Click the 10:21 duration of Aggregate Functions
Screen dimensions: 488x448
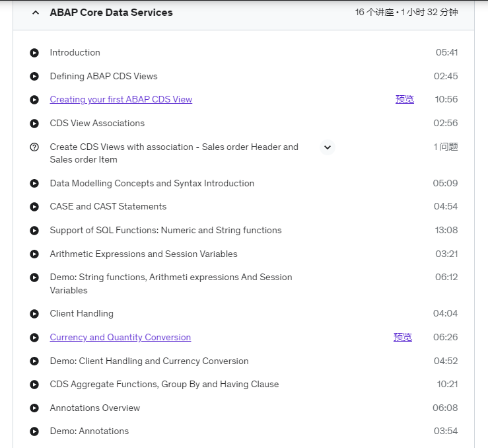point(447,384)
